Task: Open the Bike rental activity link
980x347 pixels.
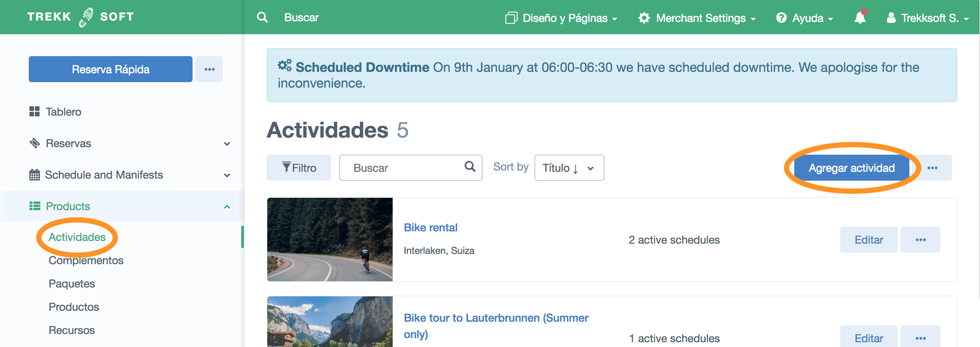Action: [431, 227]
